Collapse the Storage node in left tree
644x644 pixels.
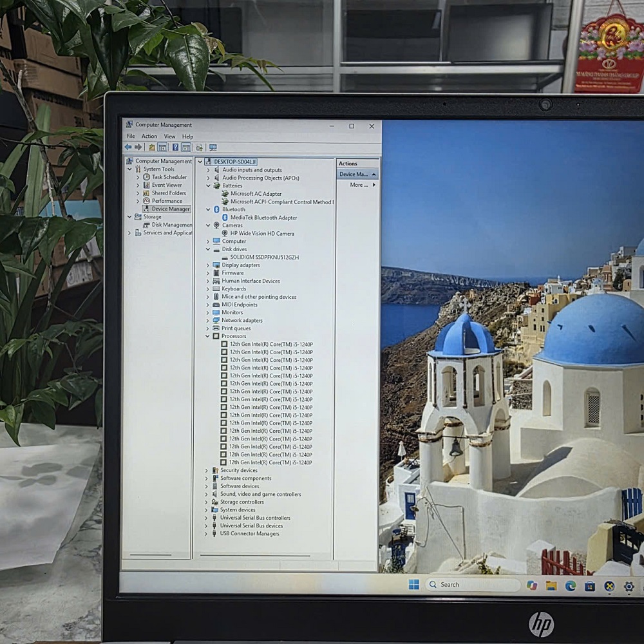[x=130, y=217]
